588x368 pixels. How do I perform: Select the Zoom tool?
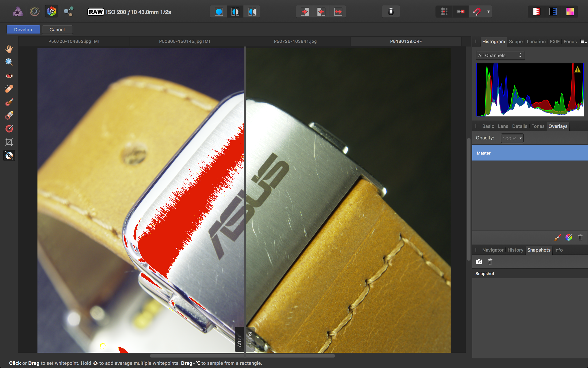pyautogui.click(x=9, y=62)
